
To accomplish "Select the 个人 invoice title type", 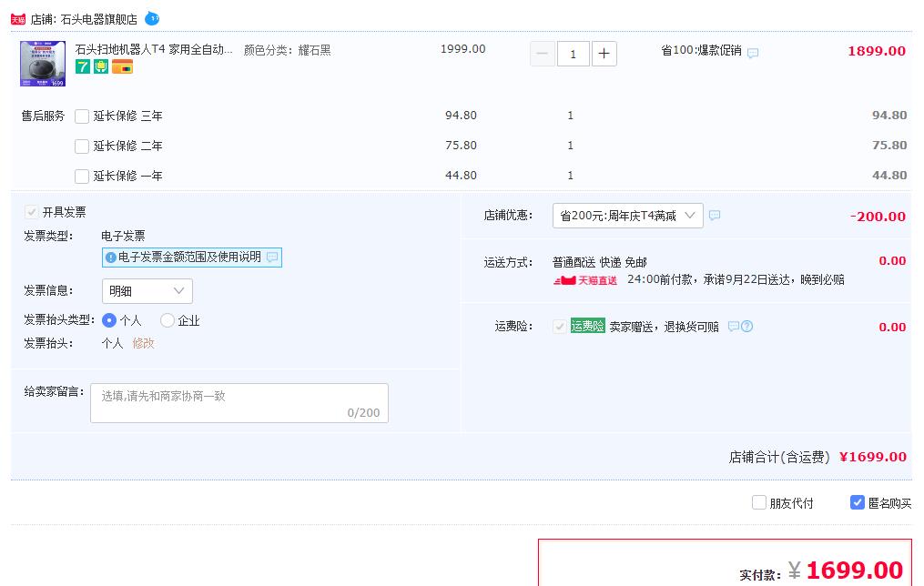I will [x=109, y=320].
